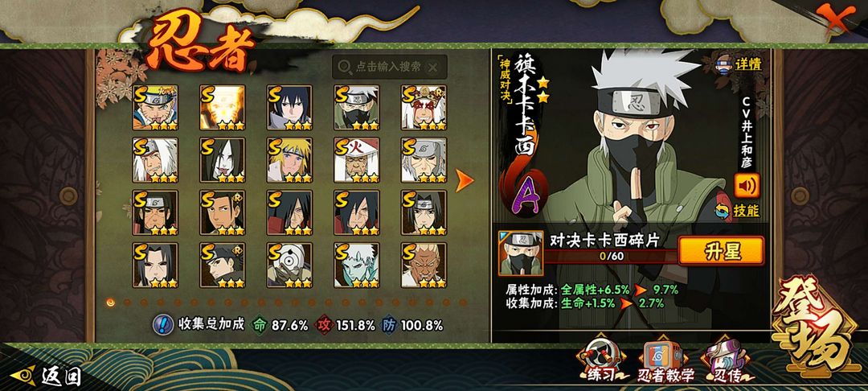Tap the 对决卡卡西碎片 fragment icon

520,253
